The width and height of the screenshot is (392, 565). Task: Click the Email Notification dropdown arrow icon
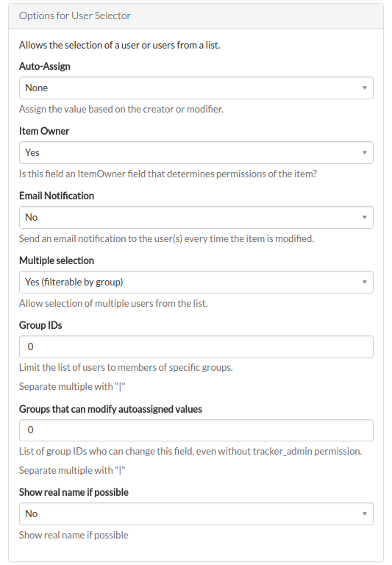click(x=365, y=217)
